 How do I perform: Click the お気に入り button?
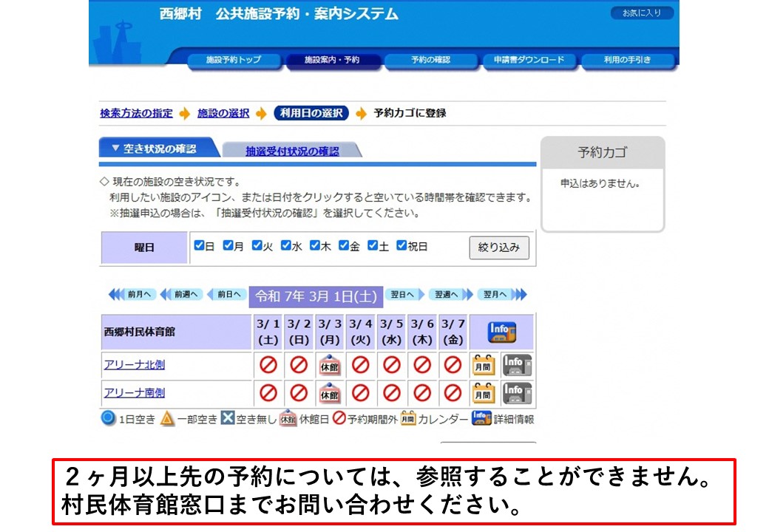(x=642, y=13)
